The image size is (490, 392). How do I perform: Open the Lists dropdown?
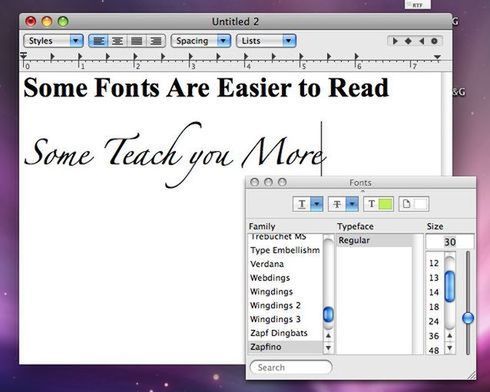(x=266, y=41)
